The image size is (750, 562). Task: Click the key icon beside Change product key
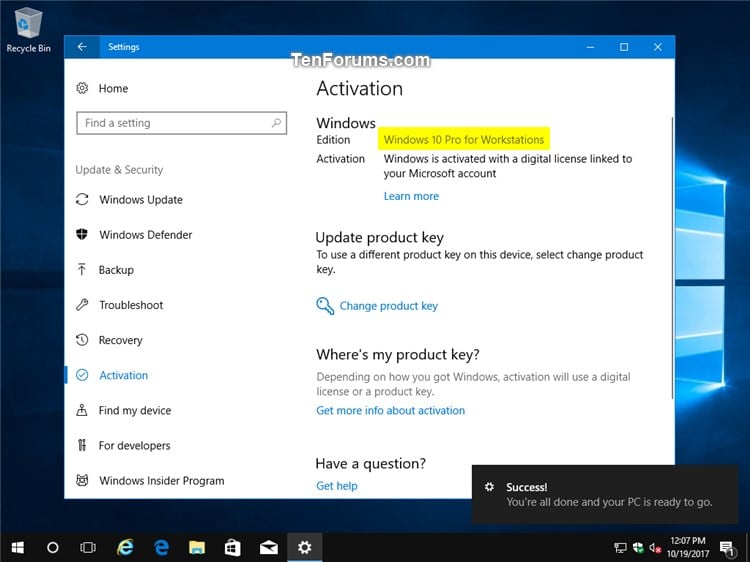(x=325, y=306)
